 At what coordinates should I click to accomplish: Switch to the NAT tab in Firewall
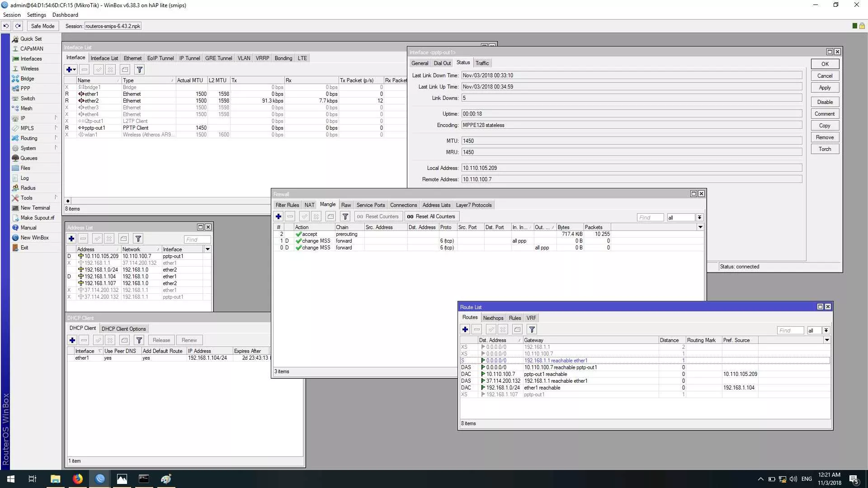tap(309, 205)
